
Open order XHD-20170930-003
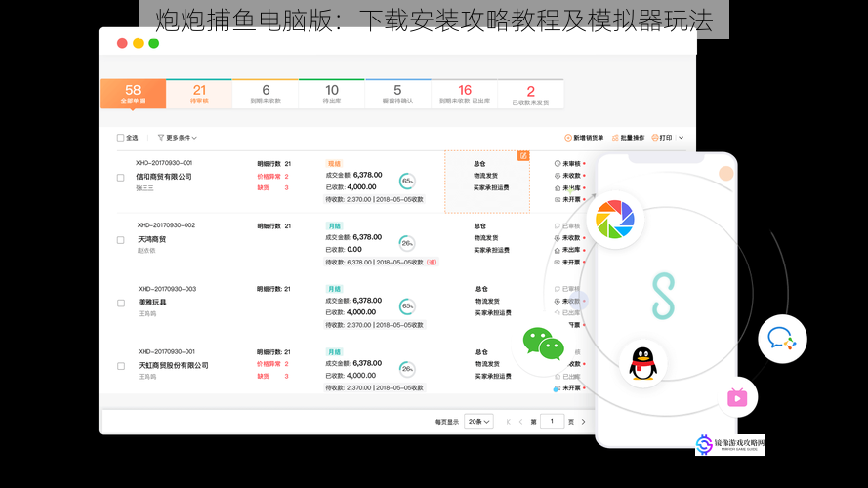(x=167, y=289)
